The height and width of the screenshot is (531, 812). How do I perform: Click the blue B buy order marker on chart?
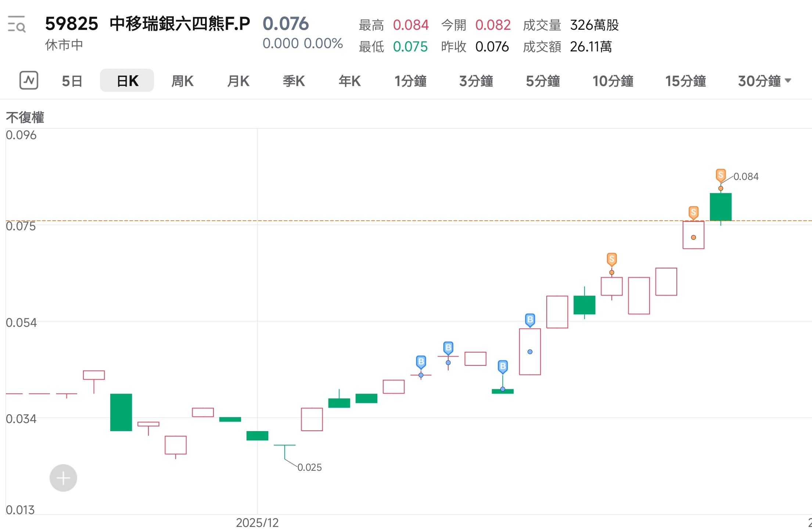530,319
